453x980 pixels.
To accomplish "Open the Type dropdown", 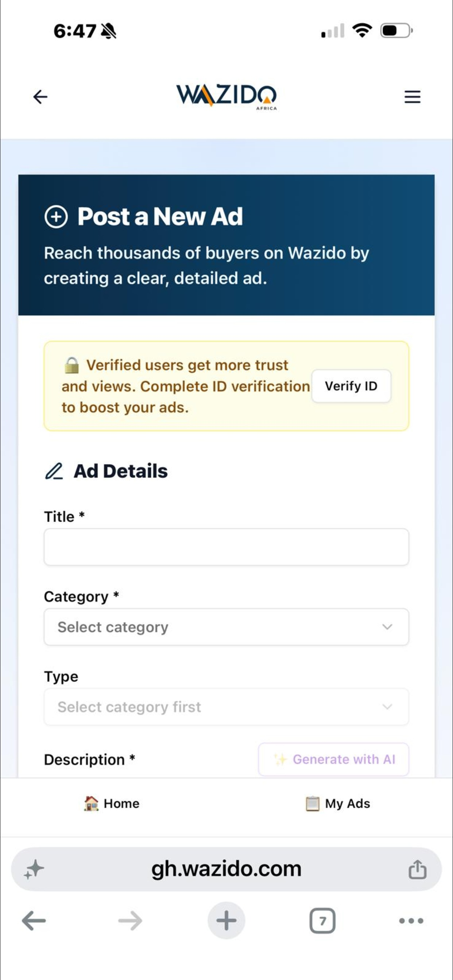I will point(226,707).
